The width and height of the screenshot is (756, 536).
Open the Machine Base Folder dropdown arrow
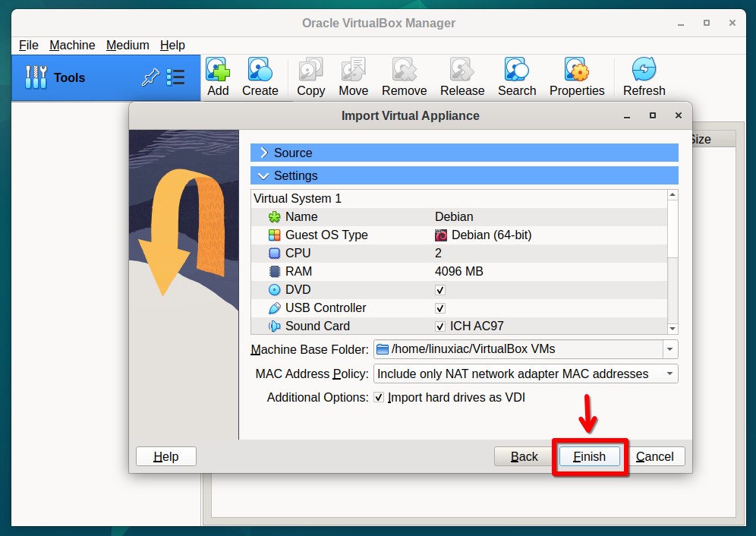pos(669,349)
